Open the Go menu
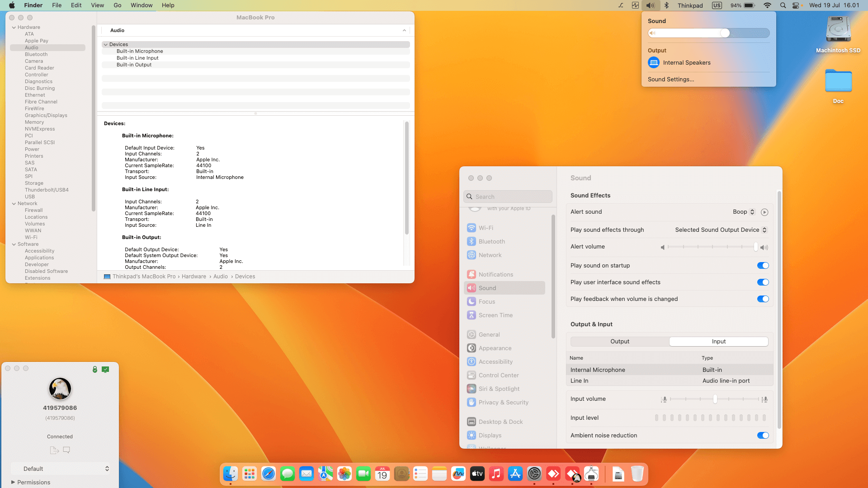 [x=118, y=5]
